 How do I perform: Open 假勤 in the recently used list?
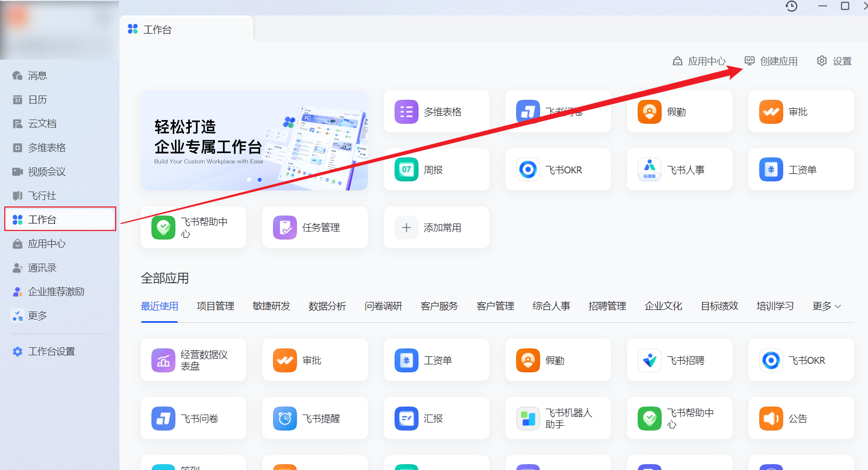558,360
